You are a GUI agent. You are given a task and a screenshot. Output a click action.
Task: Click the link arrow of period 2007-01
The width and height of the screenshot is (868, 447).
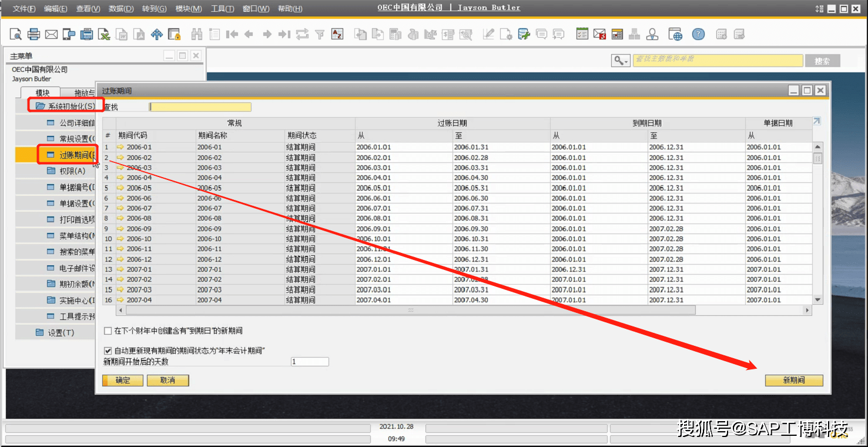[x=121, y=269]
